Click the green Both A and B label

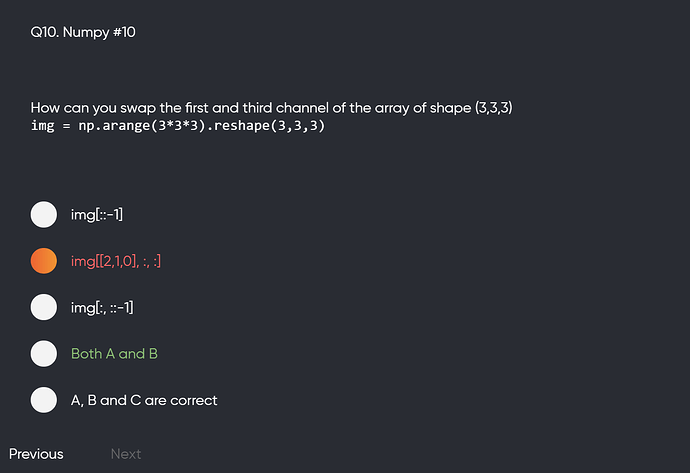pos(114,353)
